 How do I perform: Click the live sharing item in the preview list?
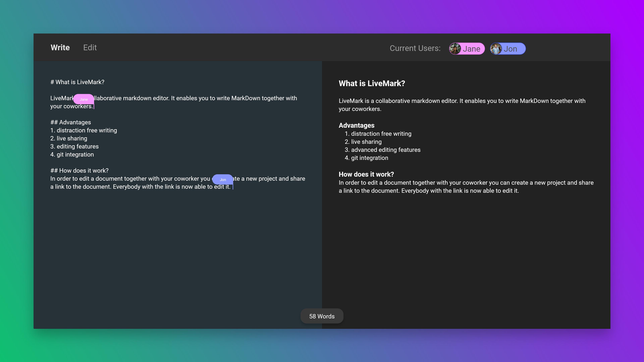pos(366,142)
